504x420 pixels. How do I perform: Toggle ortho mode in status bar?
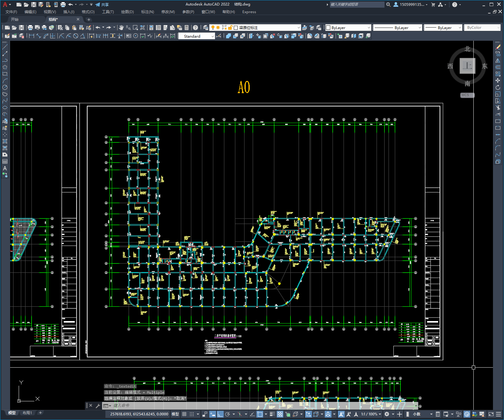click(220, 414)
